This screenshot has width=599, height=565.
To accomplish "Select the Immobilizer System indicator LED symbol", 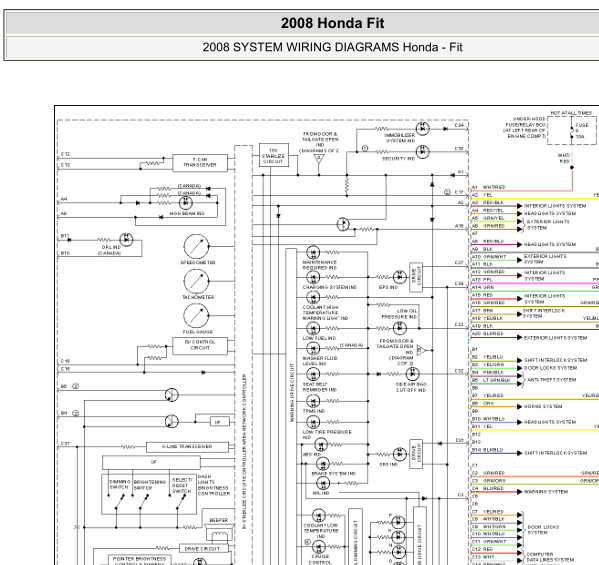I will pos(423,129).
